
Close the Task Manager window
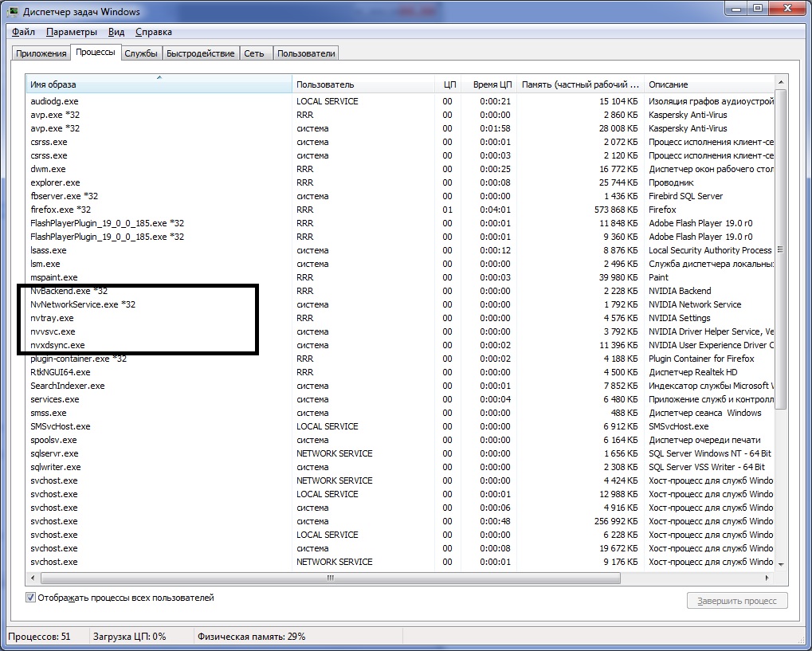click(x=788, y=8)
